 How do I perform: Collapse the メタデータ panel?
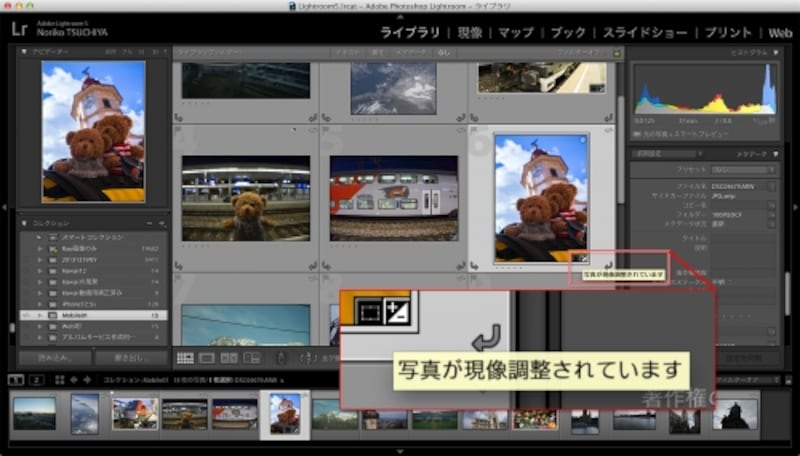tap(776, 154)
